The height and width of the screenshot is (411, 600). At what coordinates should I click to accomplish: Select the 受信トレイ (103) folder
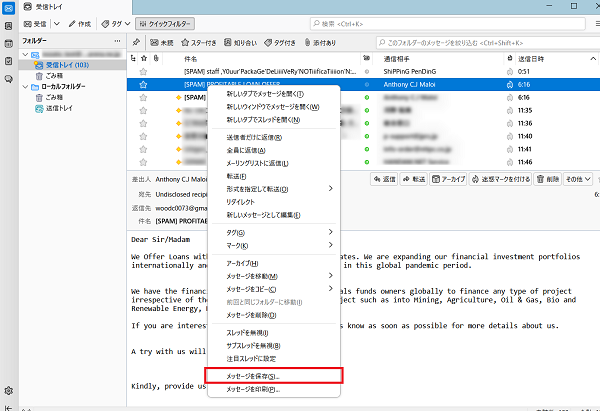(x=67, y=65)
